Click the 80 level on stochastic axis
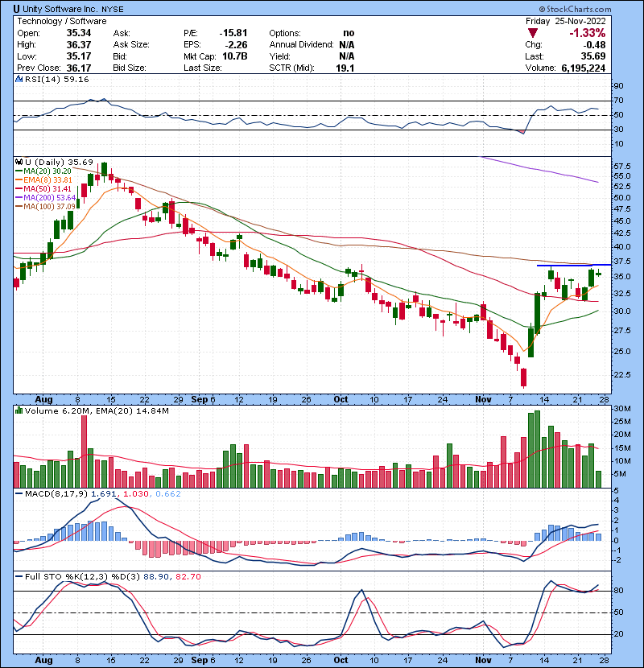Screen dimensions: 644x668 pos(618,591)
